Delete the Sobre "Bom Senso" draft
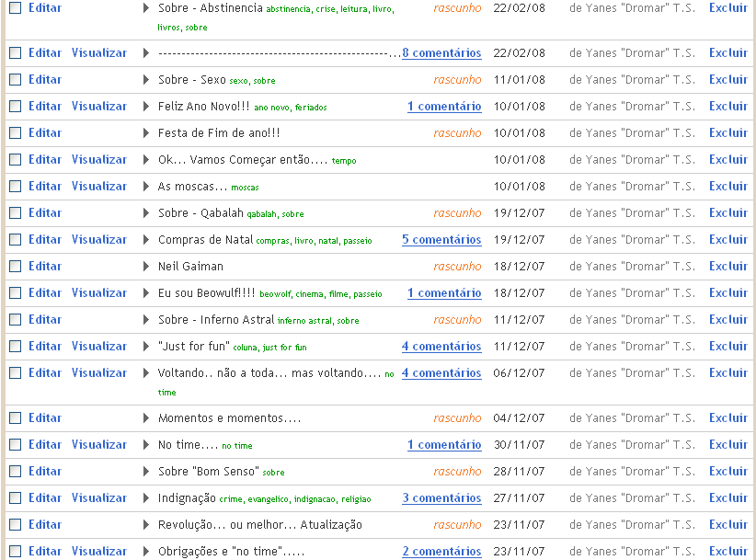The image size is (756, 560). [728, 472]
